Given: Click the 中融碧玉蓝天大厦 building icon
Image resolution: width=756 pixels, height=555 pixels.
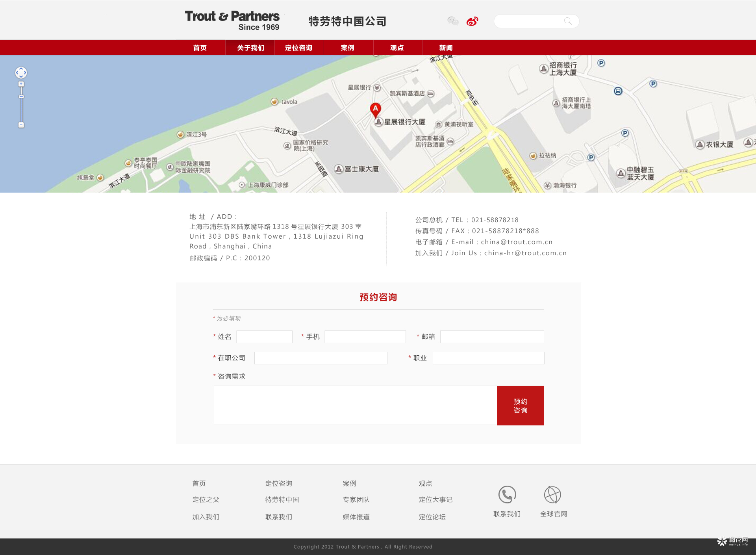Looking at the screenshot, I should point(621,173).
